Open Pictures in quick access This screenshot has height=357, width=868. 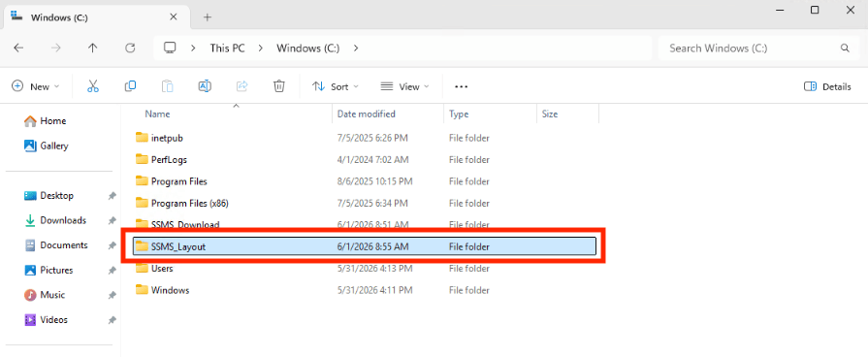(x=56, y=270)
